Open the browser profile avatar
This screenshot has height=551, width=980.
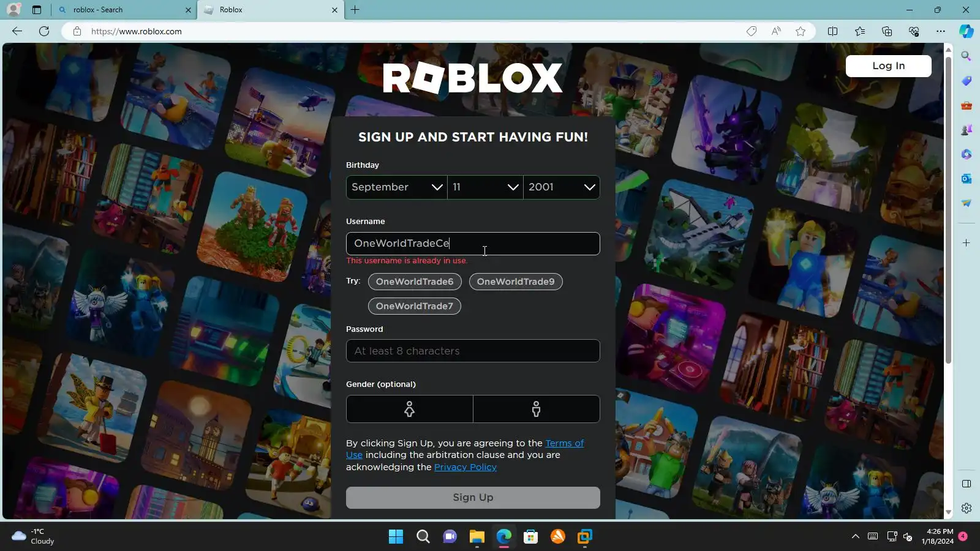point(13,10)
